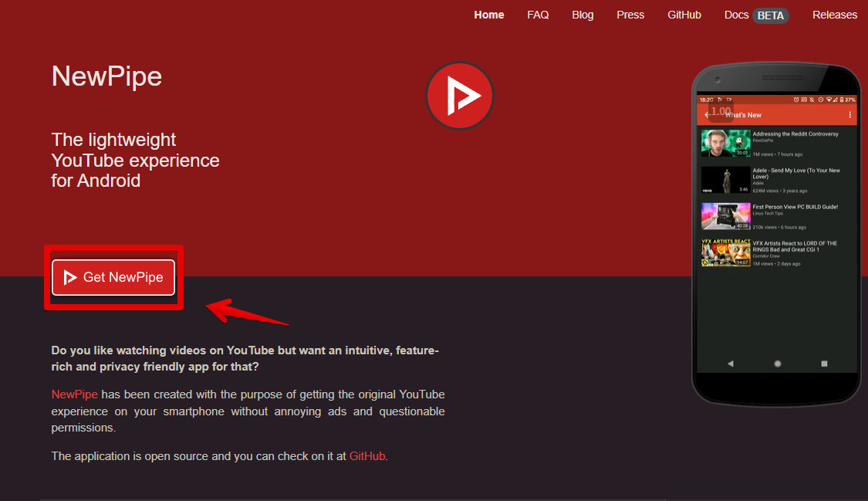Tap the What's New title in phone

pyautogui.click(x=743, y=115)
